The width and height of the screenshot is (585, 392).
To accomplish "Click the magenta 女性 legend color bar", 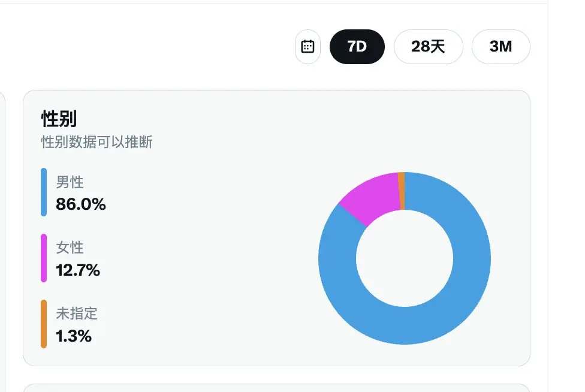I will 44,258.
